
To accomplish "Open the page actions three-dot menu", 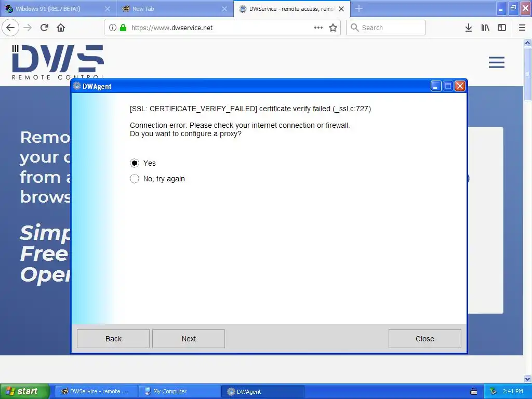I will click(318, 28).
